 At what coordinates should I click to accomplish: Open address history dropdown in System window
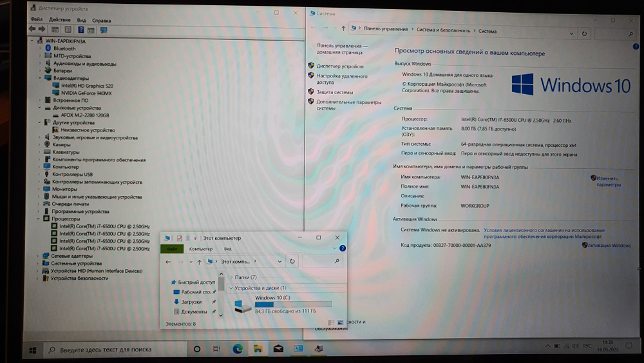point(571,34)
